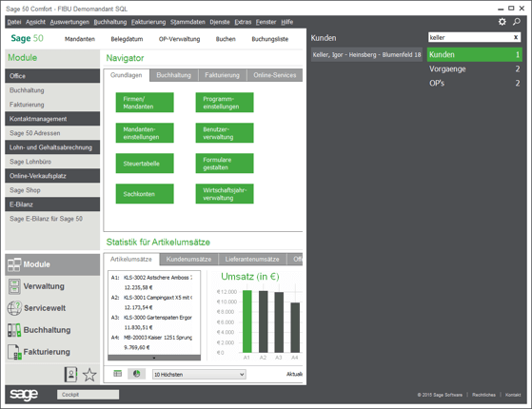The height and width of the screenshot is (409, 532).
Task: Select the Lieferantenumsätze tab
Action: [252, 260]
